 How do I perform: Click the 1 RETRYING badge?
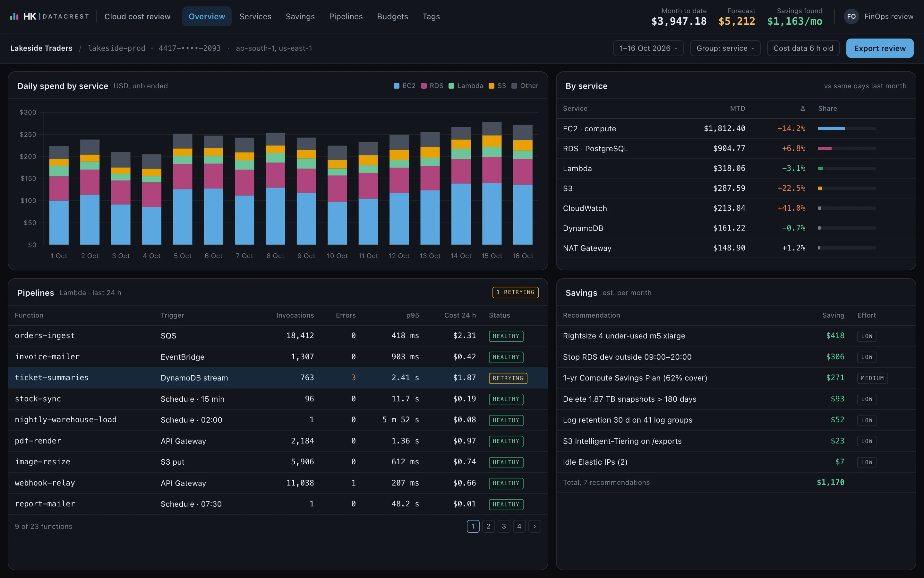pos(515,293)
